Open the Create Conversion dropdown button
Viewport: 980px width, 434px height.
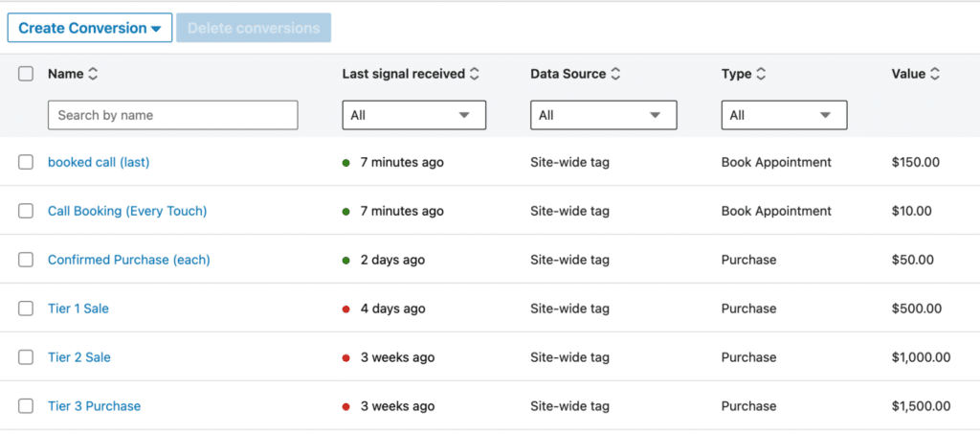click(89, 28)
